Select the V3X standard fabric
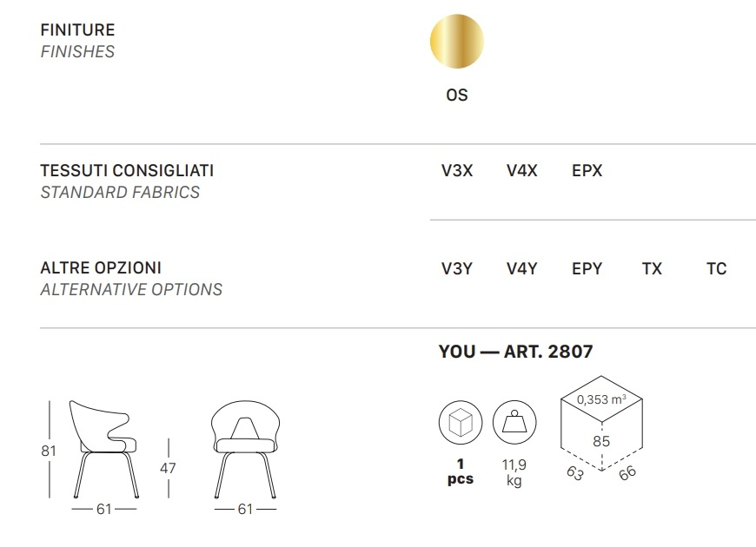This screenshot has height=547, width=756. [x=457, y=170]
